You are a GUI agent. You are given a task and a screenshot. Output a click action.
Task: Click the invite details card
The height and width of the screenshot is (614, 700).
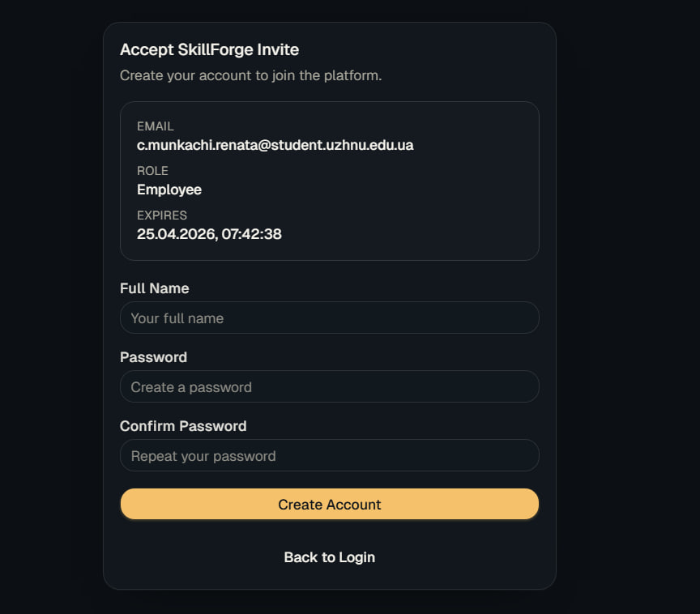[329, 180]
